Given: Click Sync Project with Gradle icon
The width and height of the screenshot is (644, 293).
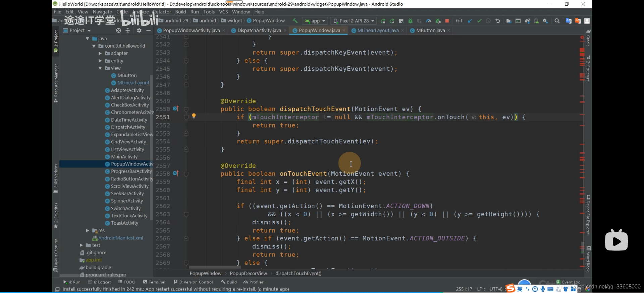Looking at the screenshot, I should [x=527, y=21].
